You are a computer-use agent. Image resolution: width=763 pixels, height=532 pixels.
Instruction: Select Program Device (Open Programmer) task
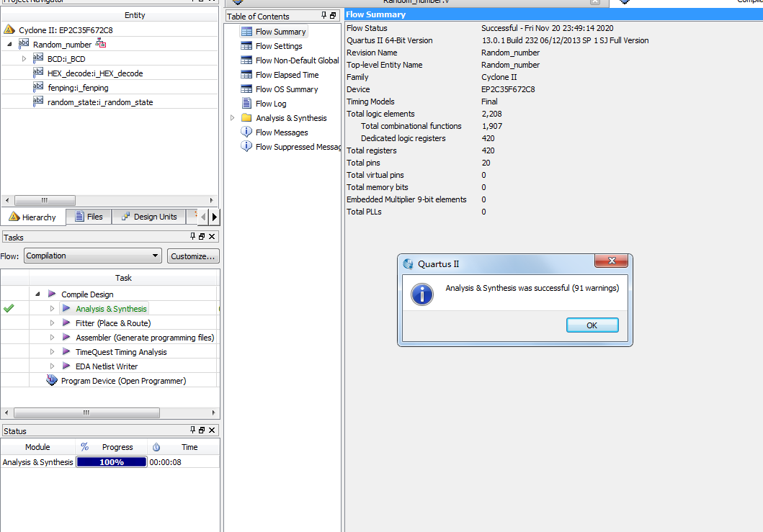click(x=124, y=381)
